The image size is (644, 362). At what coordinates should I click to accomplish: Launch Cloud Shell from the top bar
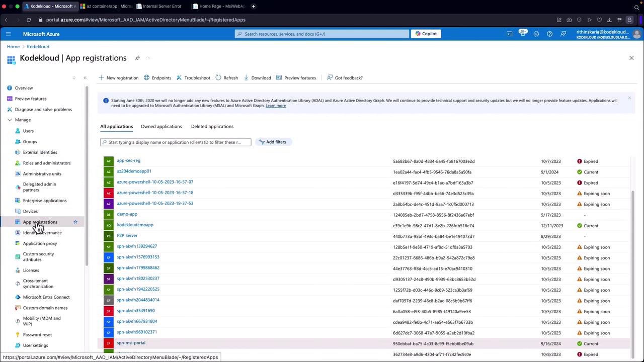click(509, 34)
